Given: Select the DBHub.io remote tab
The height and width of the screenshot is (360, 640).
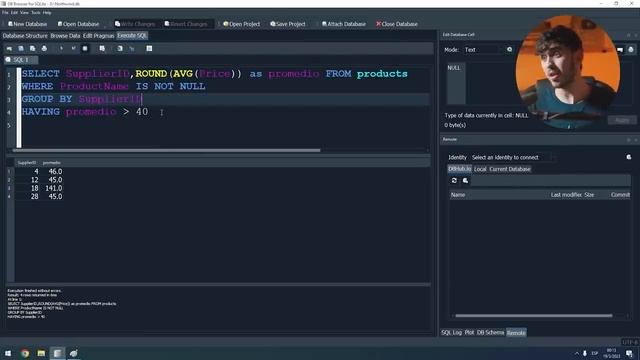Looking at the screenshot, I should pyautogui.click(x=460, y=169).
